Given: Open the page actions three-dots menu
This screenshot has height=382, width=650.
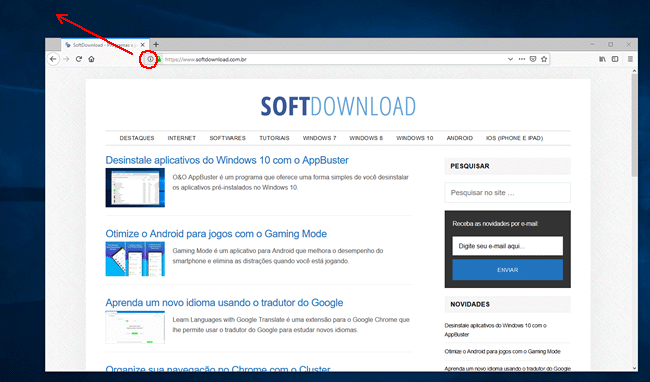Looking at the screenshot, I should [x=522, y=59].
